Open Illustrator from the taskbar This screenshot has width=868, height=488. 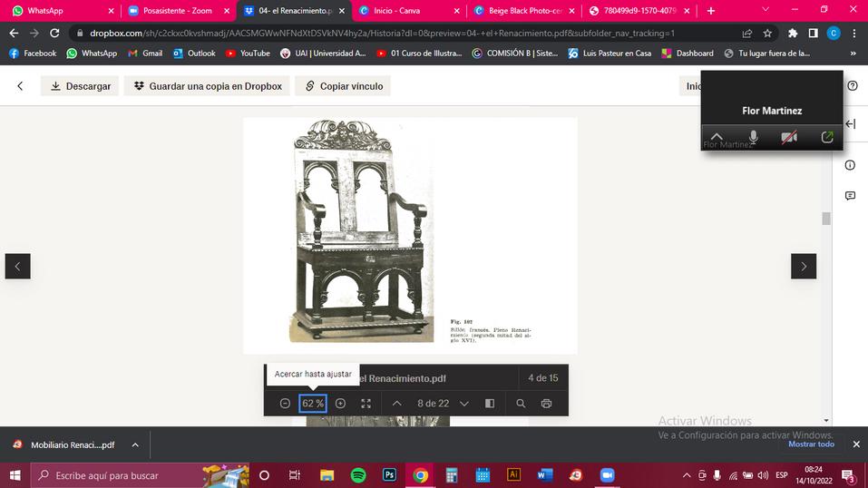pos(513,475)
